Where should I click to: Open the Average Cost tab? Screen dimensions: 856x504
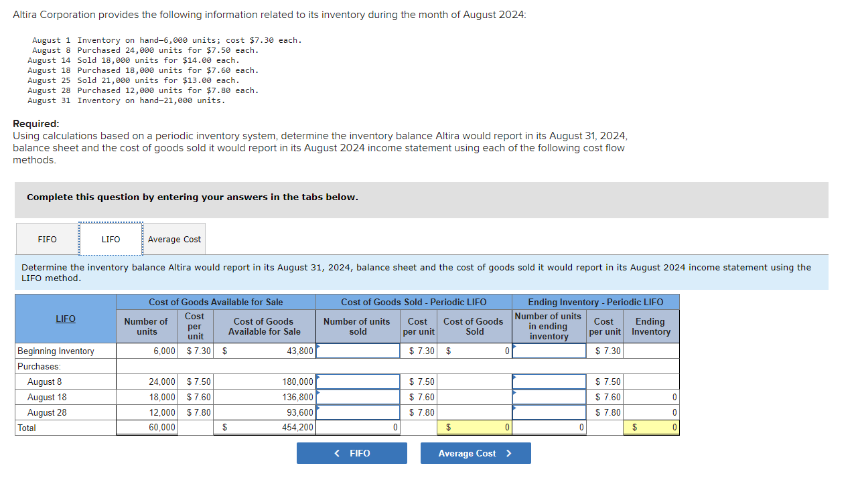pyautogui.click(x=174, y=239)
